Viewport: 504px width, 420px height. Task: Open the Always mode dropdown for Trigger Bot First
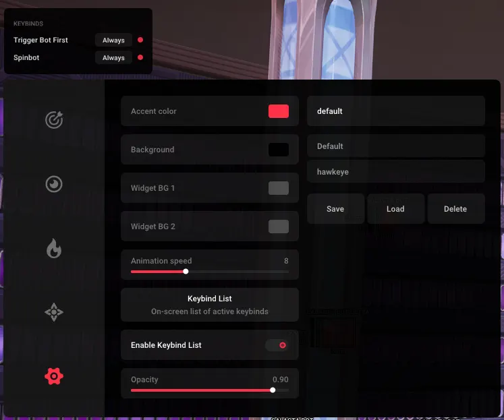click(113, 40)
